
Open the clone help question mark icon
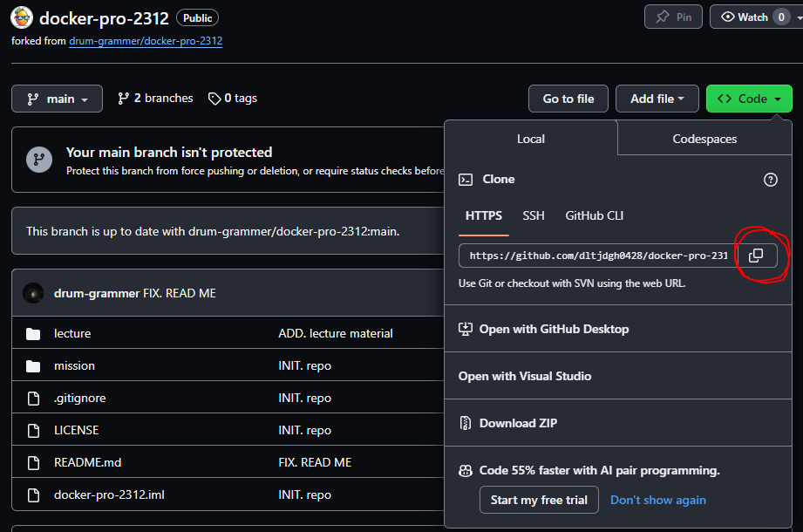770,180
